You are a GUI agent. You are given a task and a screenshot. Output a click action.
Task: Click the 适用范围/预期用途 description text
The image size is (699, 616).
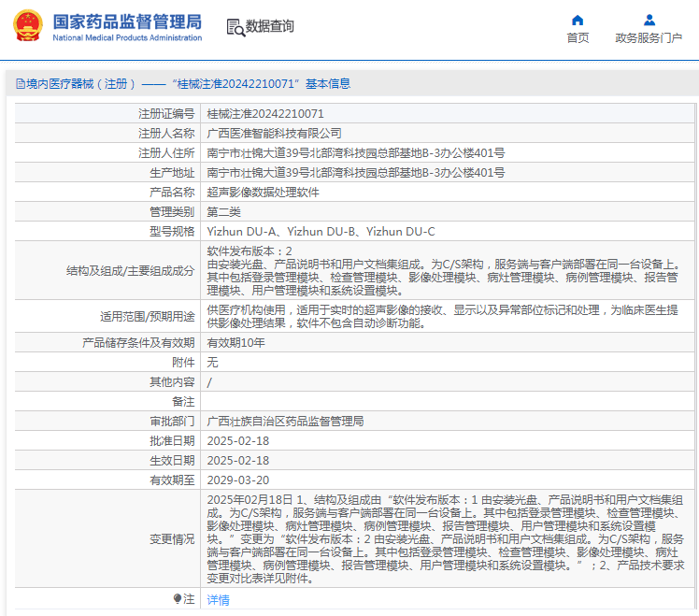442,317
